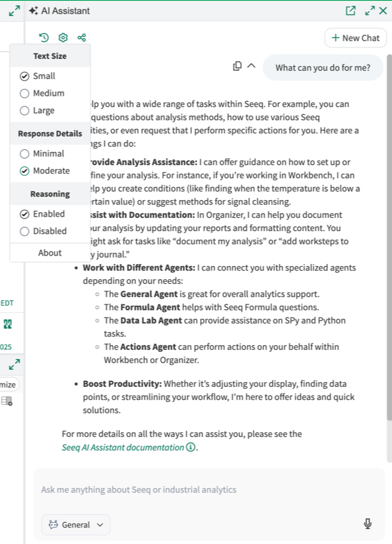Click the sparkle AI Assistant icon

pyautogui.click(x=33, y=11)
